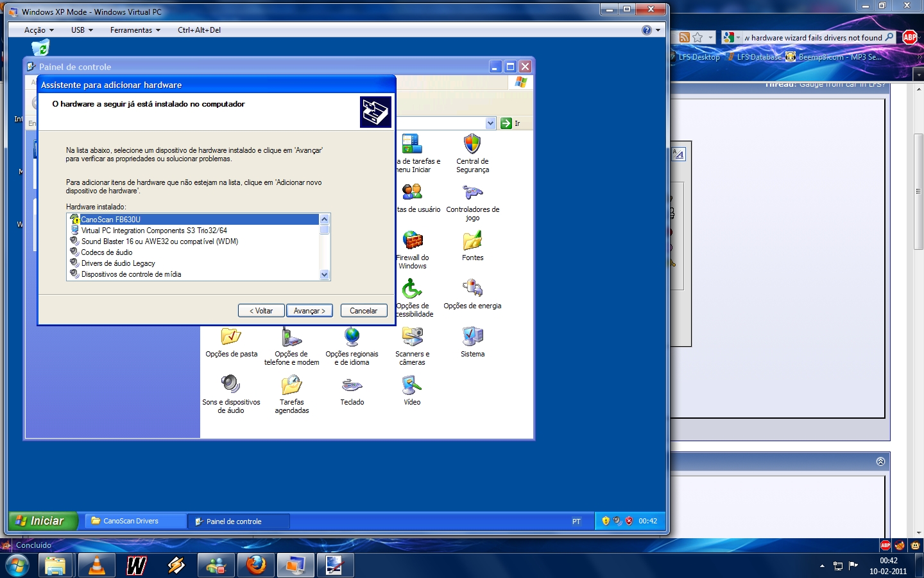Click the Voltar button in the wizard

point(261,311)
